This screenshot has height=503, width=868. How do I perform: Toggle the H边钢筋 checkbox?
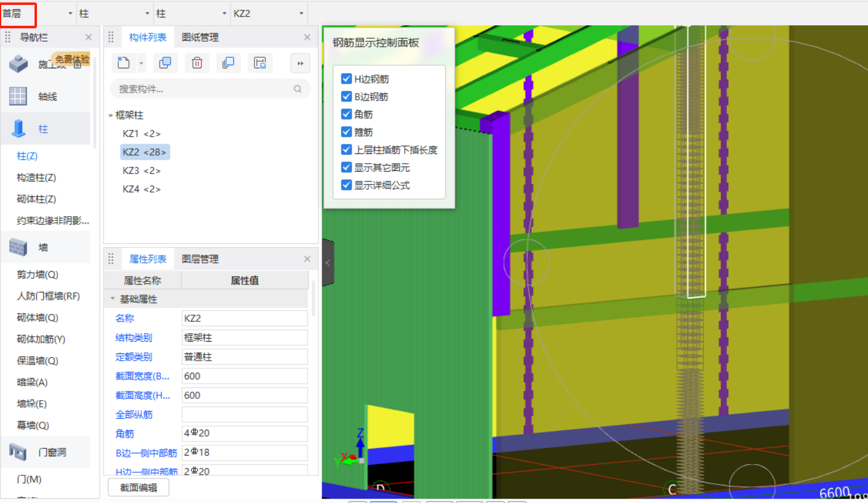tap(346, 79)
